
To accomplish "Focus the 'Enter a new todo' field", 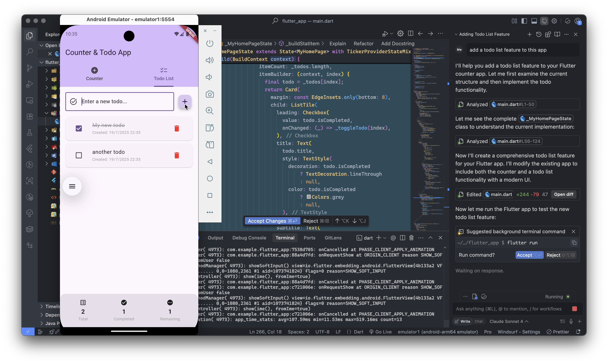I will (x=120, y=102).
